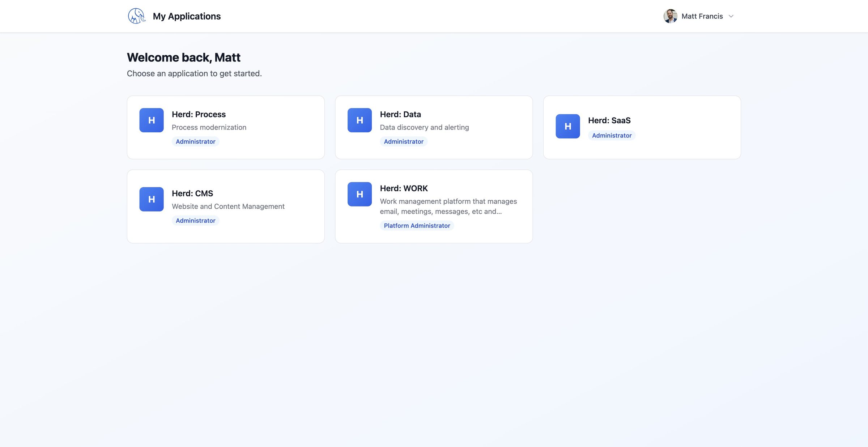Screen dimensions: 868x447
Task: Click the Herd: Process H icon
Action: click(152, 120)
